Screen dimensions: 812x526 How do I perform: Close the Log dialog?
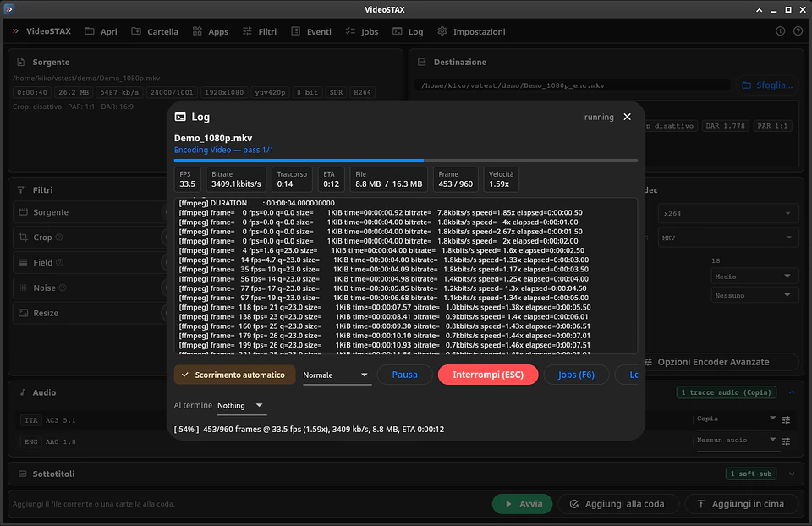point(627,117)
